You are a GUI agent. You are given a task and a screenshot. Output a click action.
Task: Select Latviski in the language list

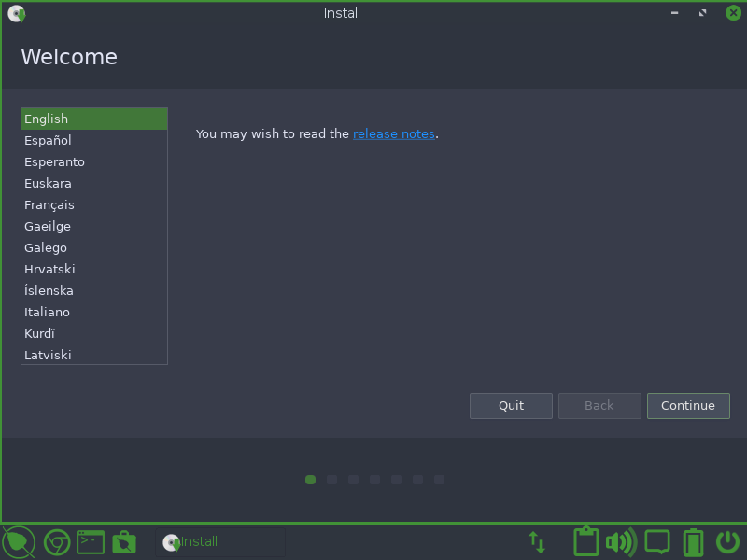click(94, 355)
